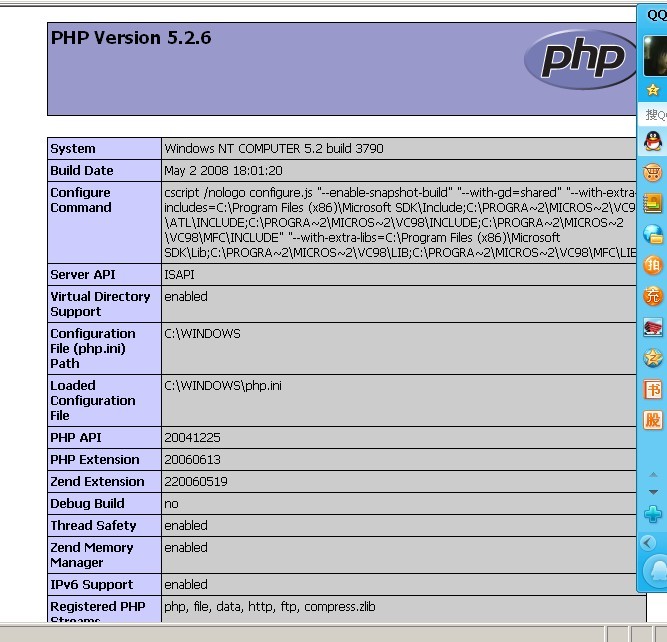Click the System row label
Viewport: 667px width, 642px height.
click(x=73, y=148)
